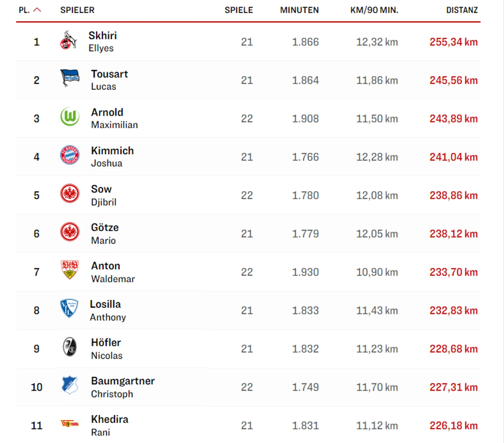The width and height of the screenshot is (504, 443).
Task: Click the Hertha BSC flag logo
Action: 70,77
